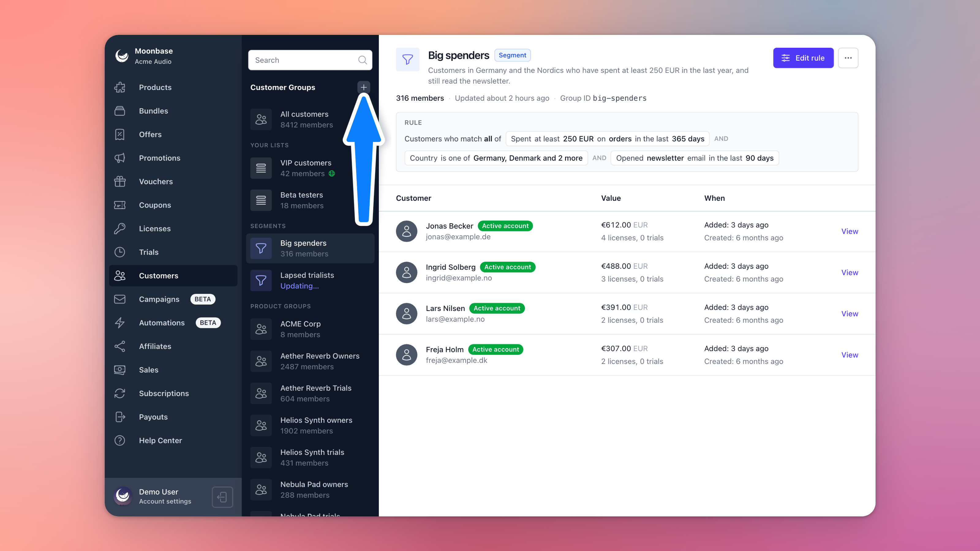Click the Promotions megaphone icon
Screen dimensions: 980x551
coord(120,158)
